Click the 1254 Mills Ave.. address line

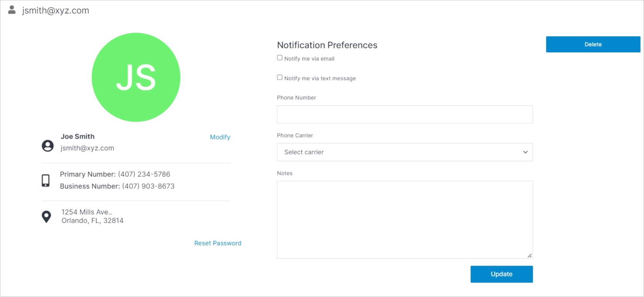tap(87, 212)
